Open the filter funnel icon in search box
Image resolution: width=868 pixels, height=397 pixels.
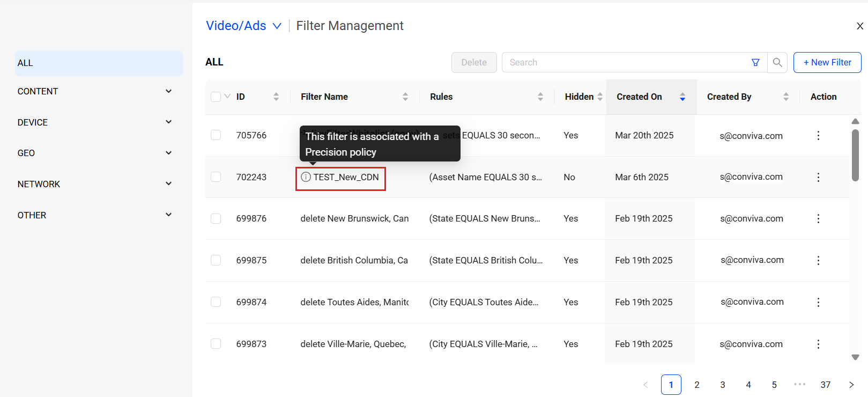(x=755, y=62)
